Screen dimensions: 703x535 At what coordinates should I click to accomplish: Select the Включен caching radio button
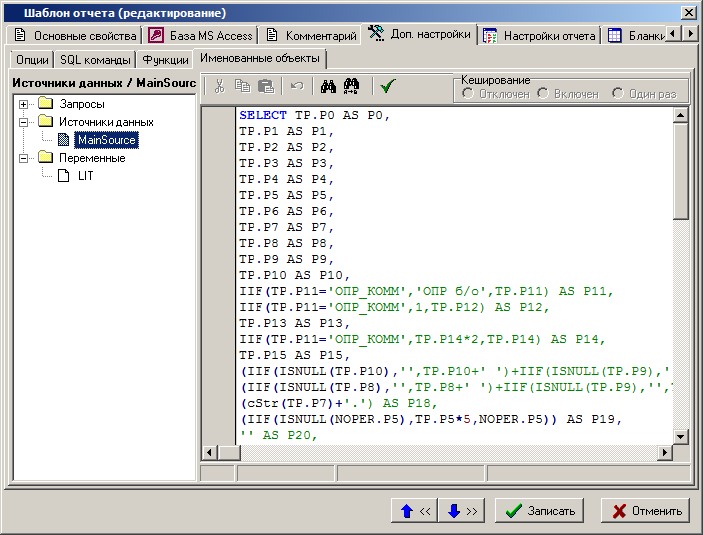click(543, 93)
